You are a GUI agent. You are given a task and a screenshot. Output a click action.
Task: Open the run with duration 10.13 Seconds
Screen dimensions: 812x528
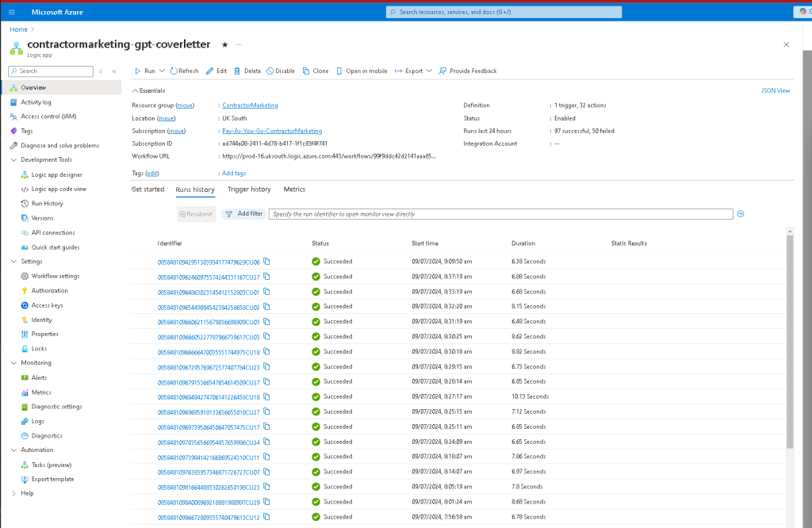click(x=209, y=397)
